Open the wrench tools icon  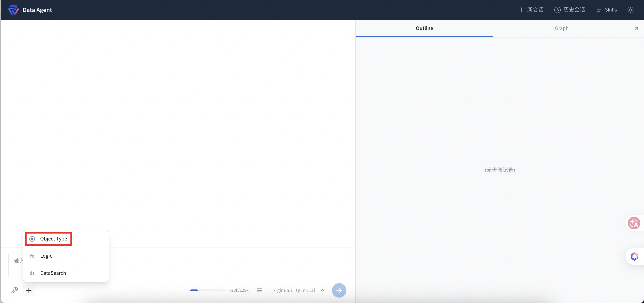click(14, 290)
